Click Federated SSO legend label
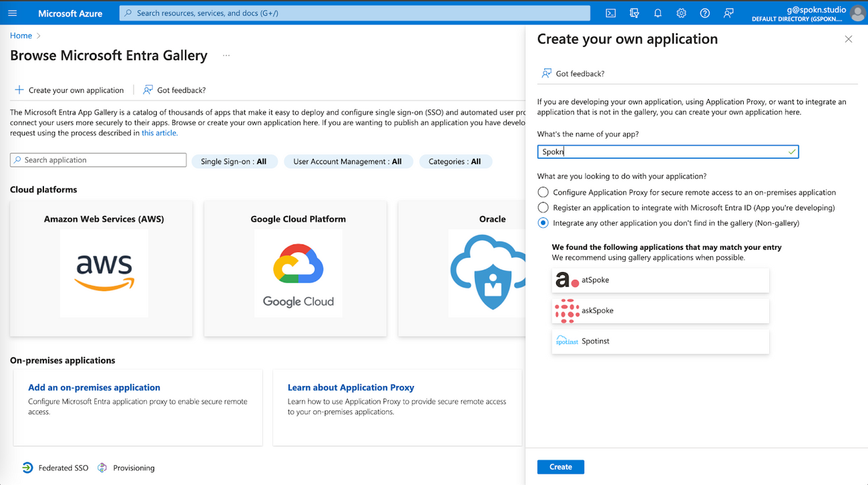 [x=63, y=468]
